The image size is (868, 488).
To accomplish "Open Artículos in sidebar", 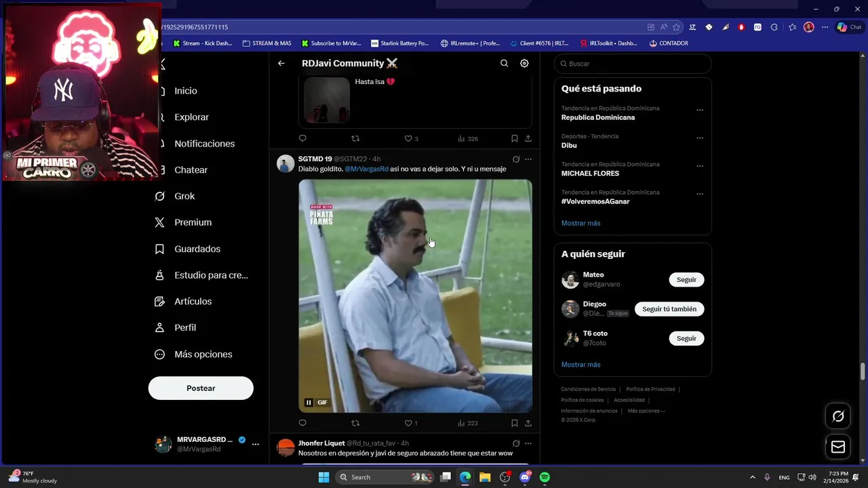I will tap(193, 302).
